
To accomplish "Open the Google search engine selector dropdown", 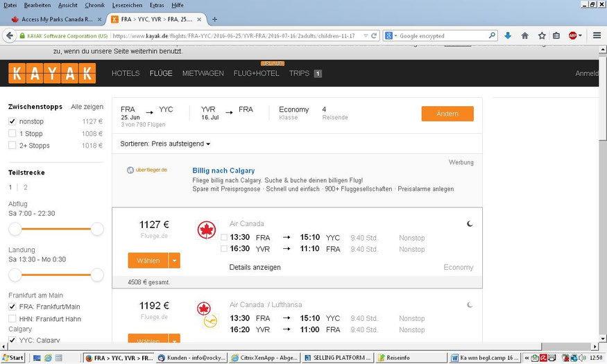I will click(x=391, y=35).
